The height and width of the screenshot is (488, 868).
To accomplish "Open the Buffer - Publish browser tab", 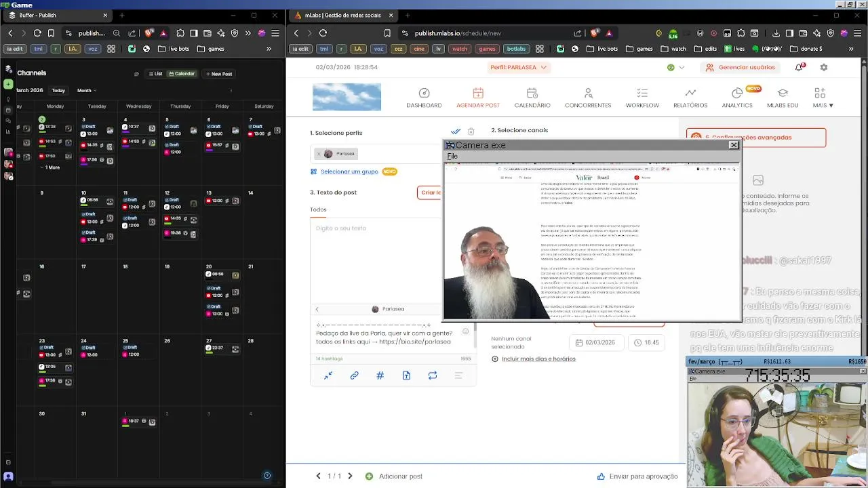I will point(57,15).
